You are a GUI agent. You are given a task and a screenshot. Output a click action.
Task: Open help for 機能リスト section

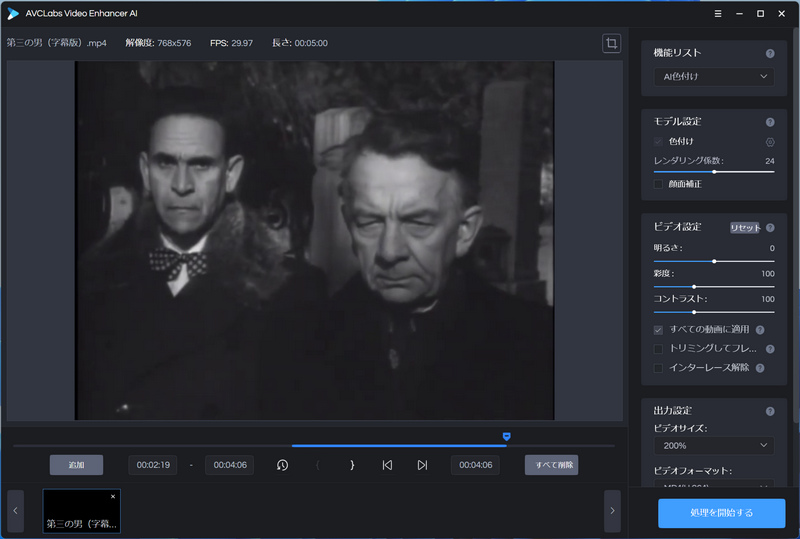pos(770,54)
